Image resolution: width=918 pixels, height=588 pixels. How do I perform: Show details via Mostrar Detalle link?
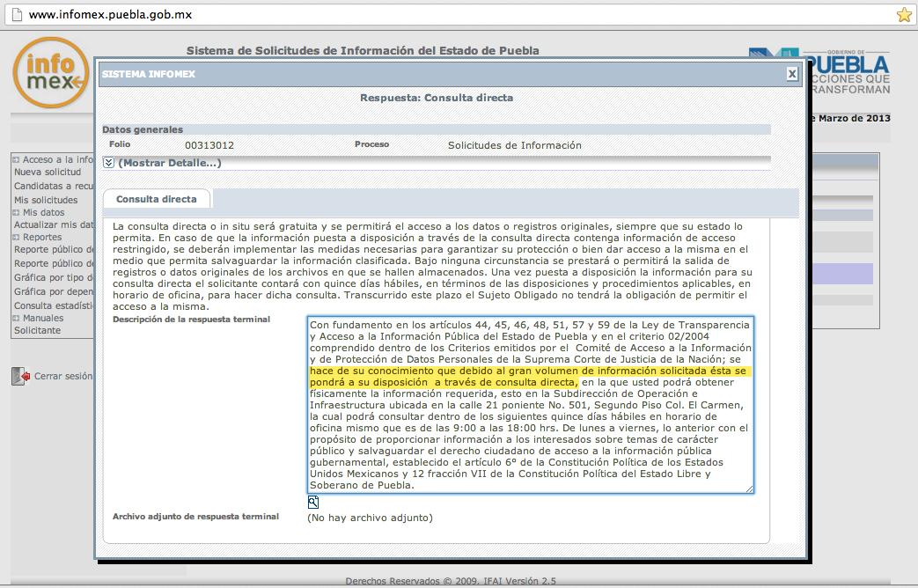tap(170, 163)
